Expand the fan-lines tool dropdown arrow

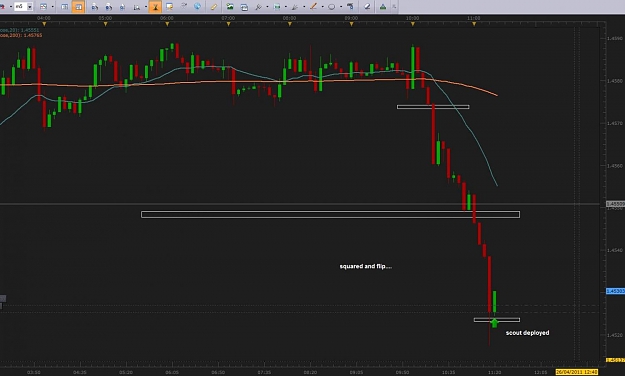304,7
